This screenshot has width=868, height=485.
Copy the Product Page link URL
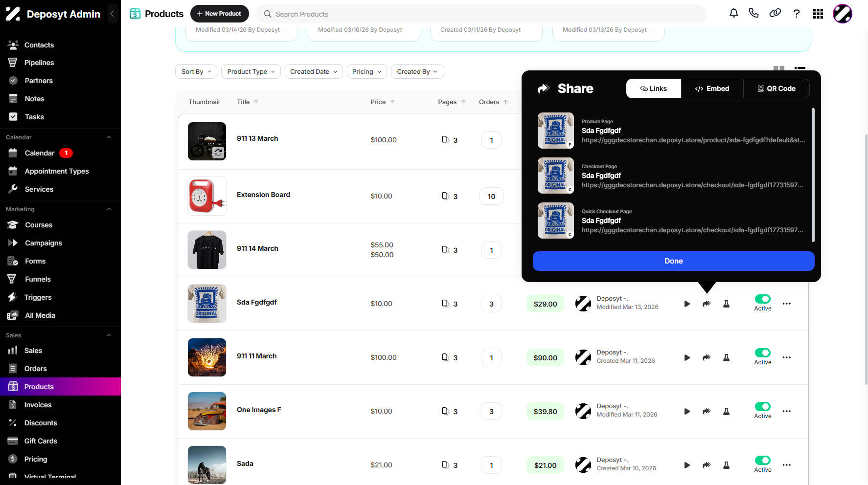click(x=693, y=140)
